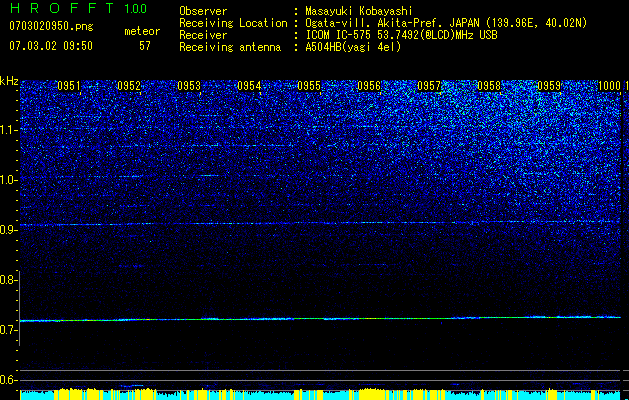Click the 1.1 frequency axis label
The height and width of the screenshot is (400, 629).
coord(8,130)
